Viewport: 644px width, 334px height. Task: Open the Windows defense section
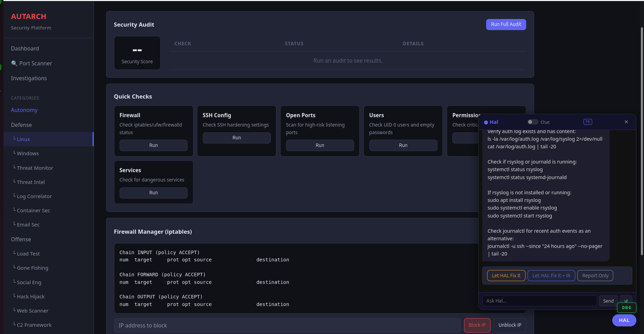point(28,153)
